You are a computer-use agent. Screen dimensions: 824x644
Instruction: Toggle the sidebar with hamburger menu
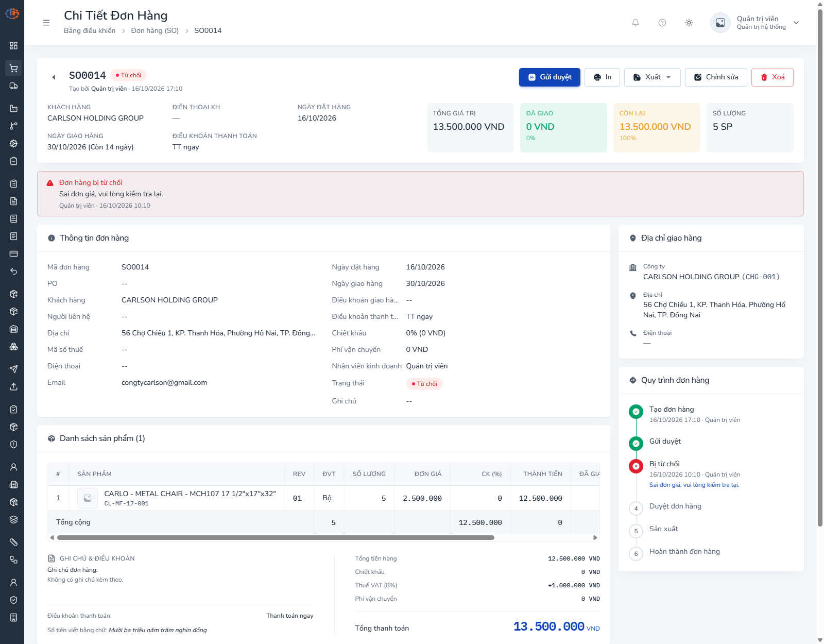46,23
